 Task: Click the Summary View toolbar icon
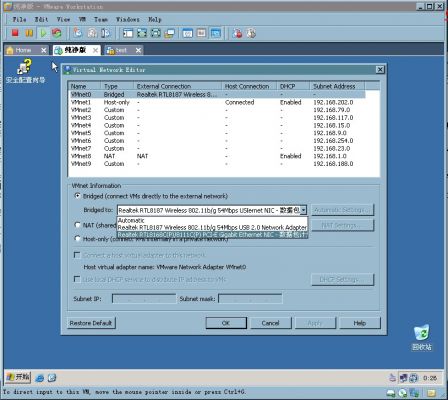188,33
